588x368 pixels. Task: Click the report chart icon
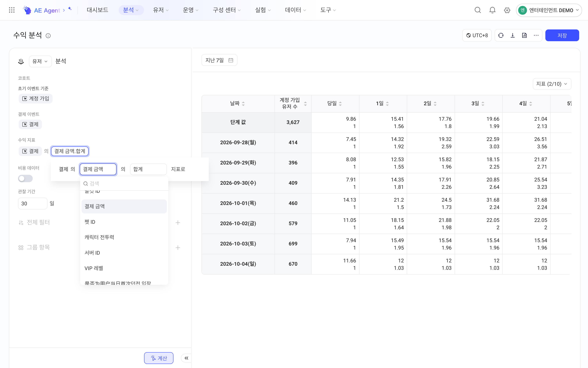pos(524,36)
